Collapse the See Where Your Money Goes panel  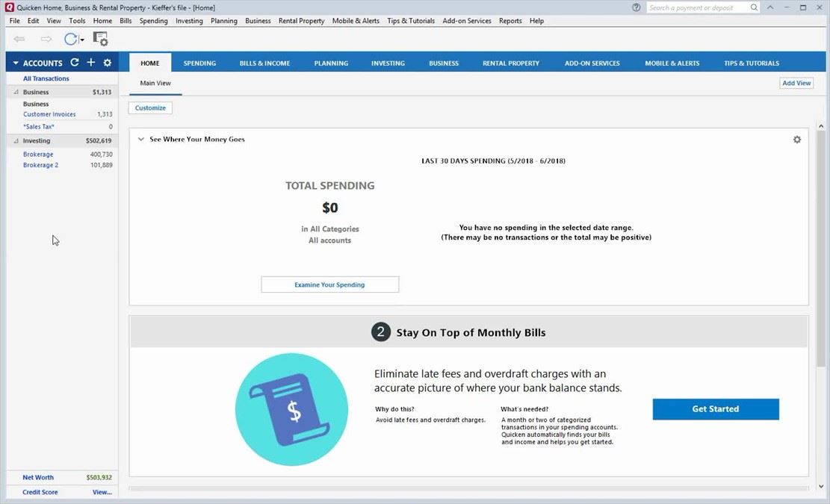(x=141, y=140)
